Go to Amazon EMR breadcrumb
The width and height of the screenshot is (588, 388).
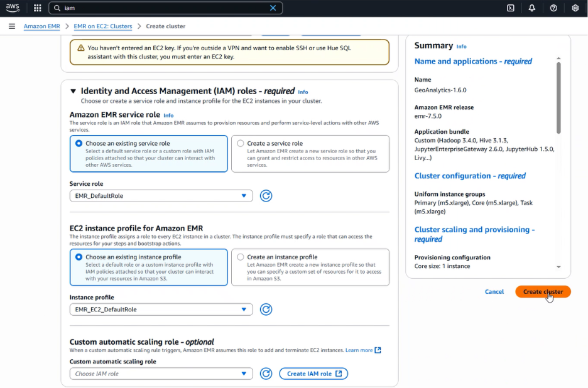[x=41, y=26]
